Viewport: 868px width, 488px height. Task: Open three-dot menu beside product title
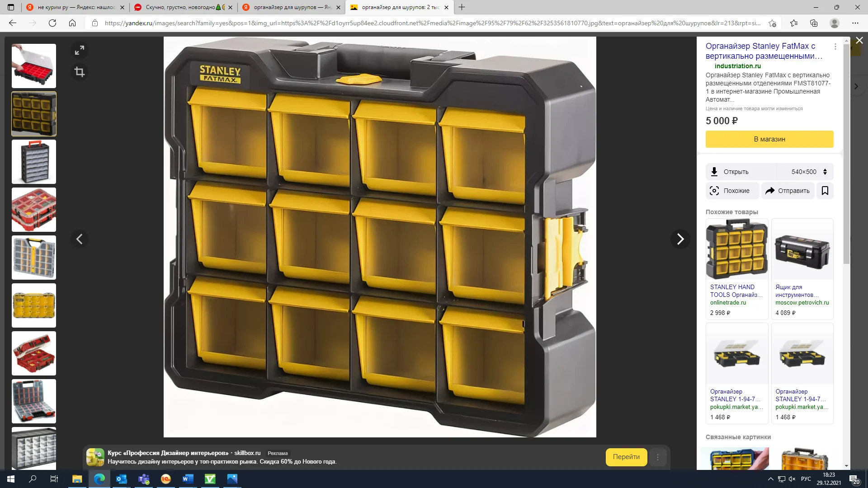click(x=835, y=47)
